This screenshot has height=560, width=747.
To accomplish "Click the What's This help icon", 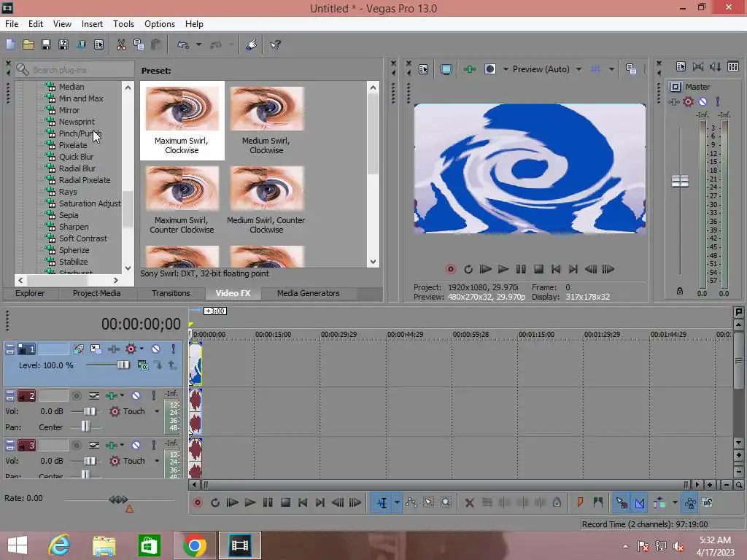I will point(275,44).
